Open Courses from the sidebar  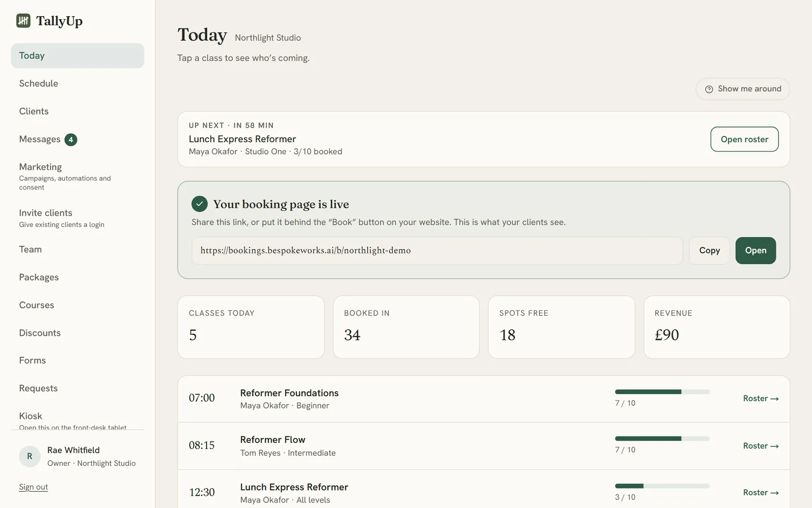78,305
